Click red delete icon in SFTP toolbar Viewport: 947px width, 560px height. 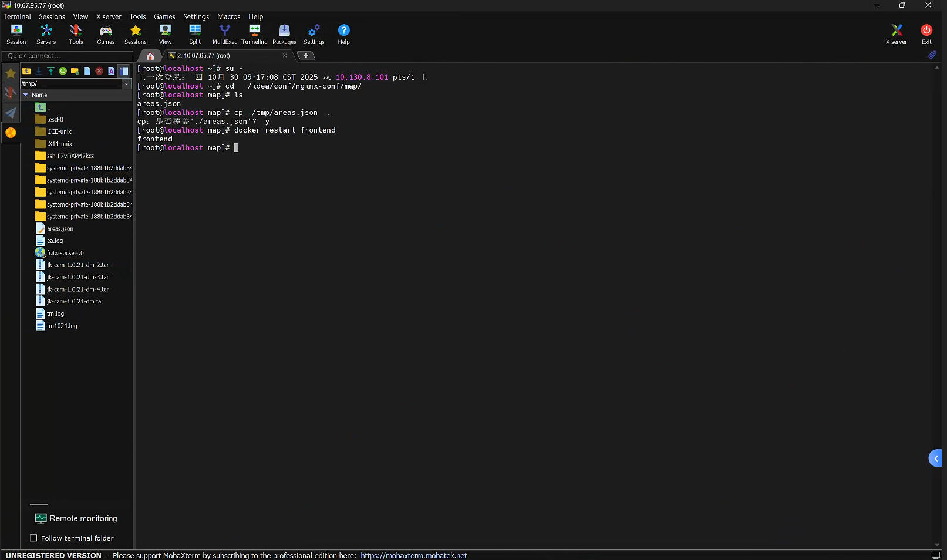pyautogui.click(x=99, y=71)
